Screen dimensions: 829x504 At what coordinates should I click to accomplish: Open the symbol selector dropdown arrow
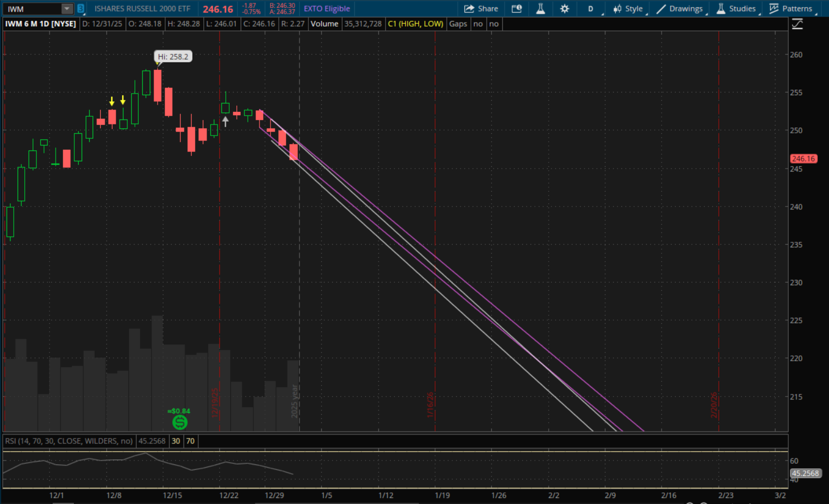click(x=67, y=9)
